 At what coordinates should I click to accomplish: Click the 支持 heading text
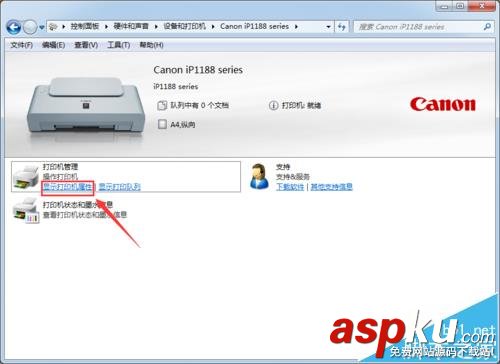pyautogui.click(x=283, y=167)
